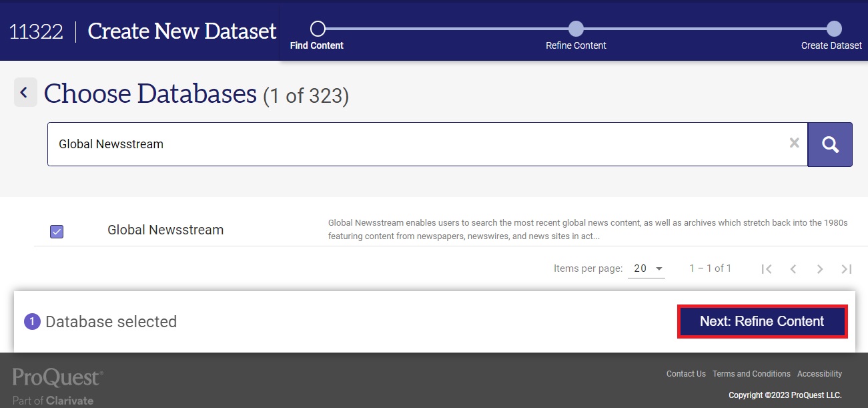Viewport: 868px width, 408px height.
Task: Click the back arrow beside Choose Databases
Action: (25, 92)
